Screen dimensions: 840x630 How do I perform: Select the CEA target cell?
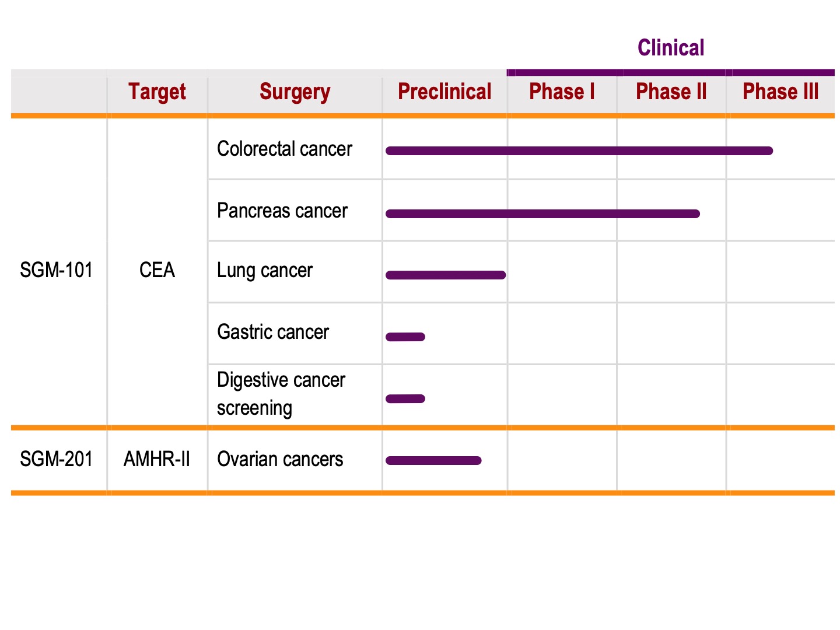[x=157, y=270]
